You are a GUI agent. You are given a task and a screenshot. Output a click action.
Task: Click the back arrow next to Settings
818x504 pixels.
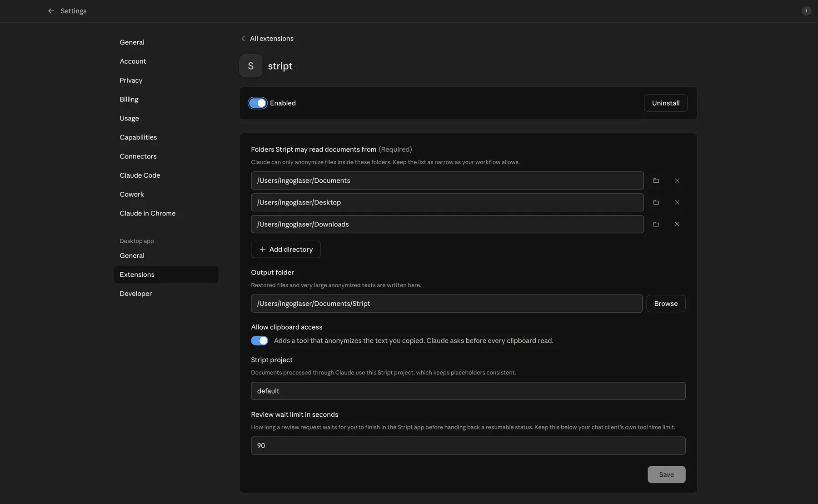pos(51,11)
